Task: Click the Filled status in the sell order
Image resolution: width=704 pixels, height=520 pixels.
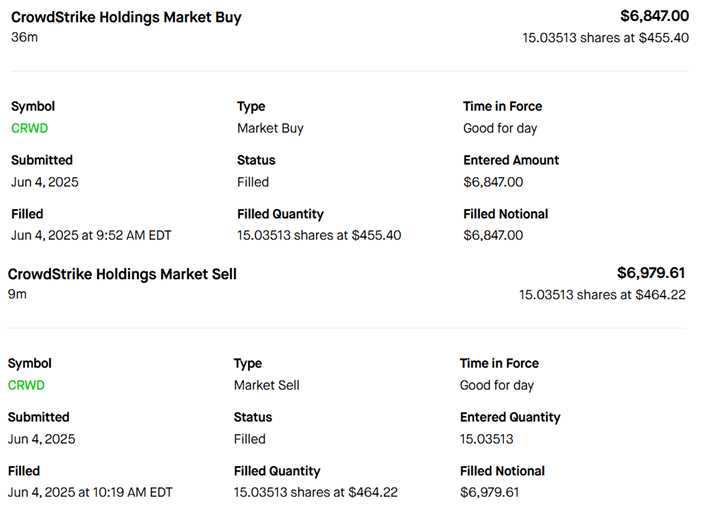Action: (x=250, y=439)
